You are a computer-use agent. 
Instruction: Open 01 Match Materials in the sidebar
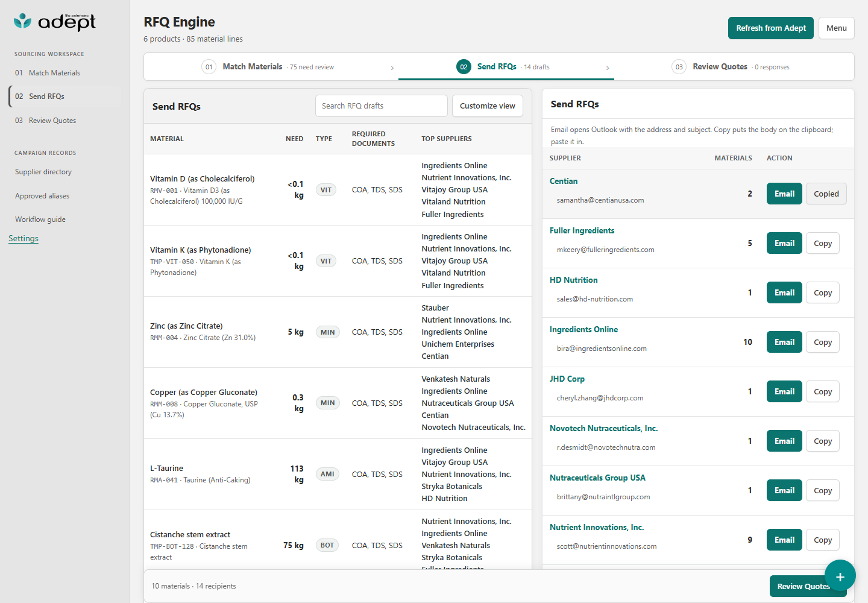[64, 73]
